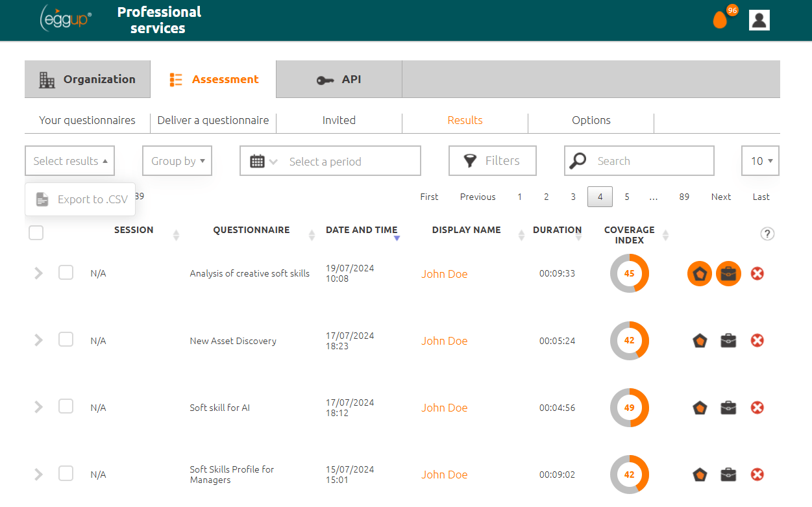
Task: Click the Search input field
Action: [x=639, y=161]
